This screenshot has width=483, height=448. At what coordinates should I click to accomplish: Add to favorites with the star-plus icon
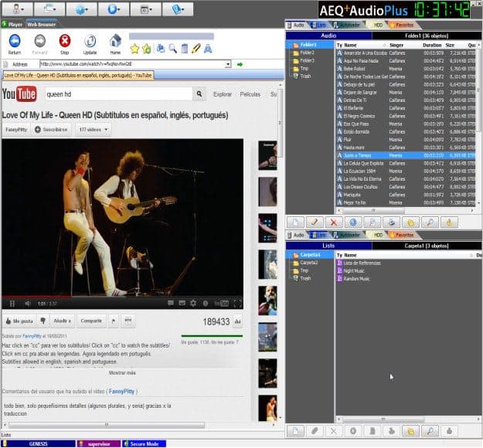click(x=147, y=49)
